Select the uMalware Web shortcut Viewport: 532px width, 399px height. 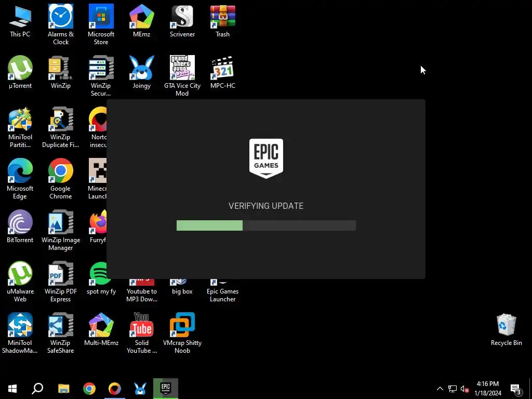pos(20,282)
